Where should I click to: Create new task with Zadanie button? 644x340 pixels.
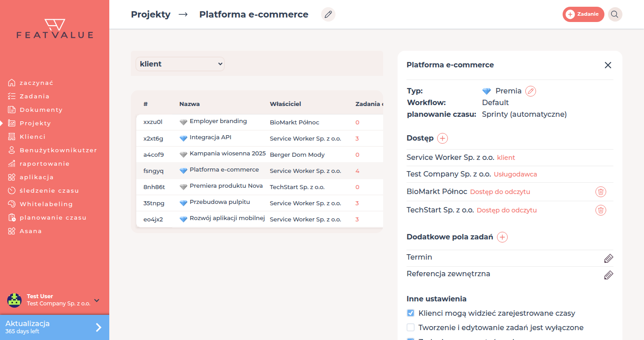pyautogui.click(x=583, y=14)
